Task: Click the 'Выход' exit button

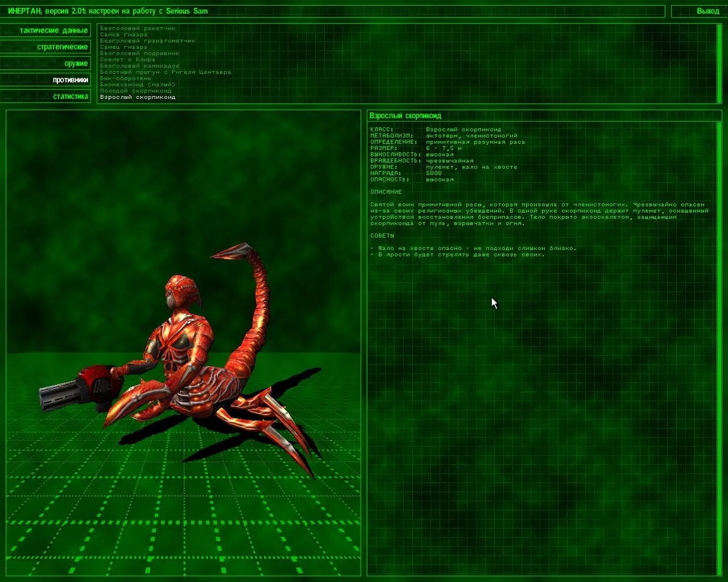Action: [x=699, y=11]
